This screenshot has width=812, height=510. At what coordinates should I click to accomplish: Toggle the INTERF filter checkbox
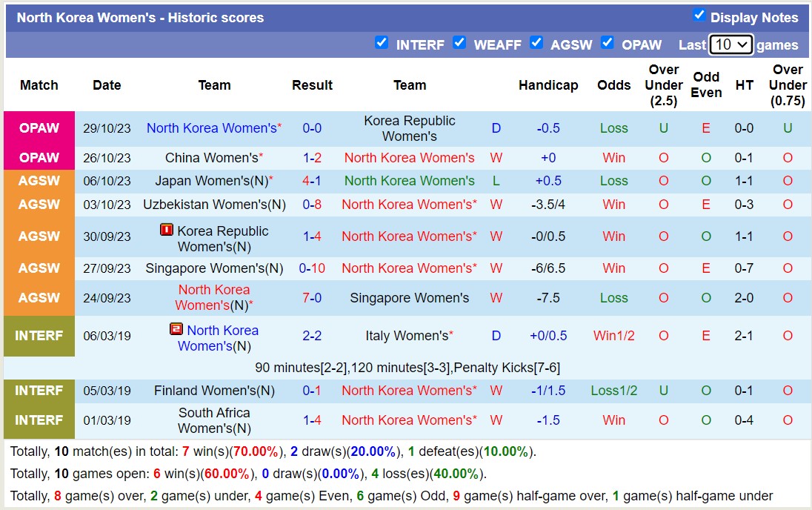[382, 43]
